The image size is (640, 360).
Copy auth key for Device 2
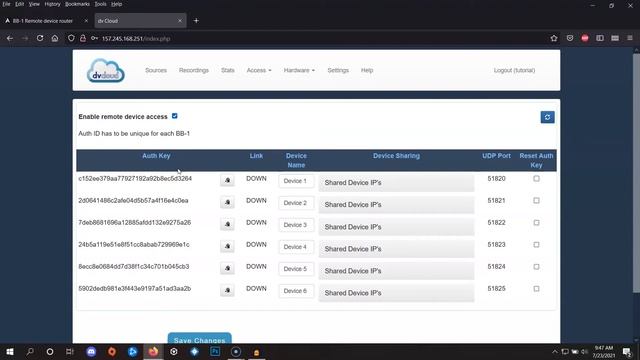[227, 202]
